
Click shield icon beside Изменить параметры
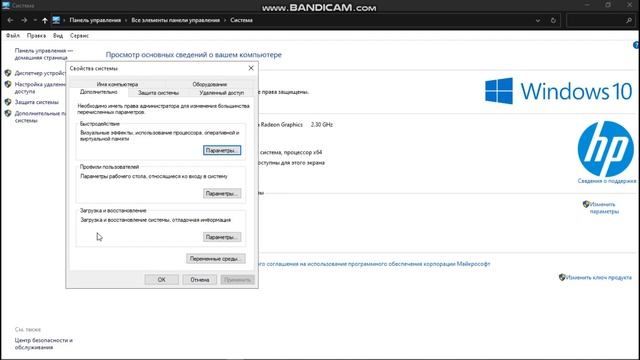(x=586, y=204)
